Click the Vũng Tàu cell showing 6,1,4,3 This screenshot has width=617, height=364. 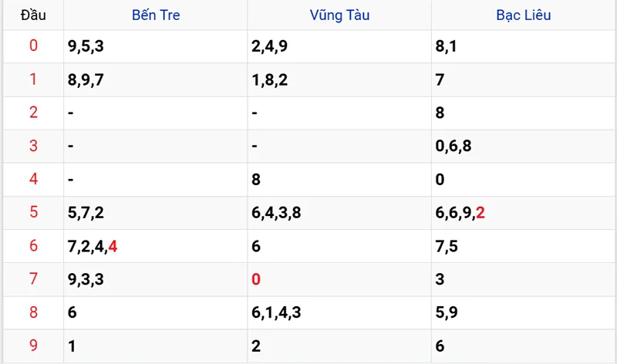275,313
